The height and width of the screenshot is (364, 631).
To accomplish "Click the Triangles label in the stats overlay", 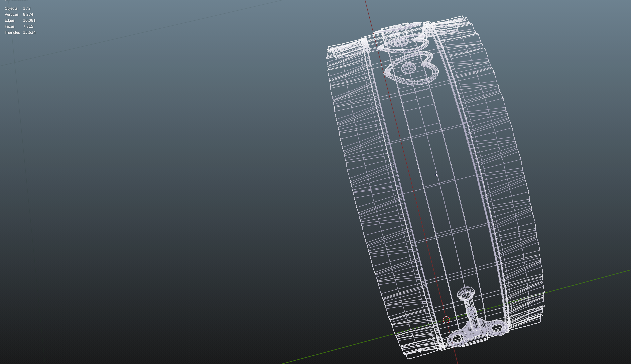I will [x=12, y=32].
